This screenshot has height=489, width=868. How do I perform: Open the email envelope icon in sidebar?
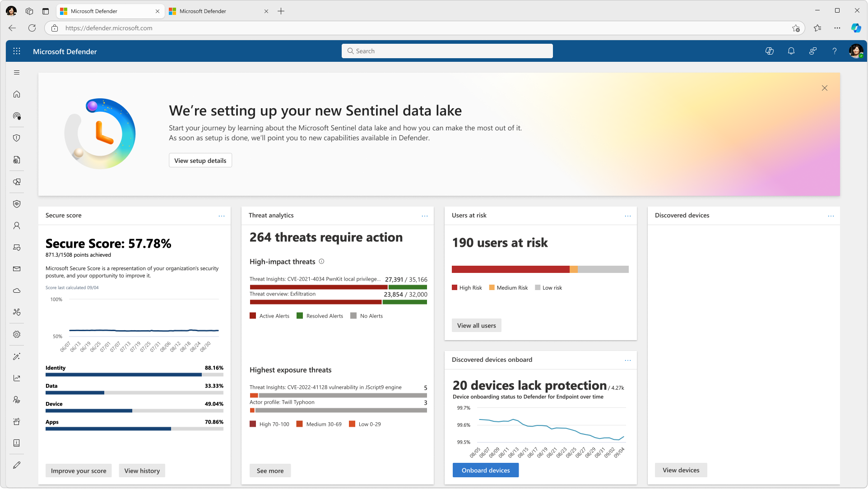(17, 269)
